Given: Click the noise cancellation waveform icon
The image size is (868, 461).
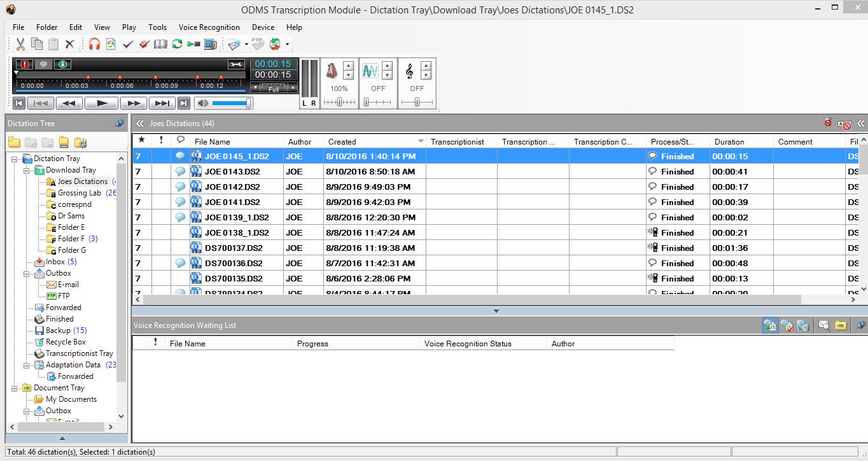Looking at the screenshot, I should click(x=370, y=71).
